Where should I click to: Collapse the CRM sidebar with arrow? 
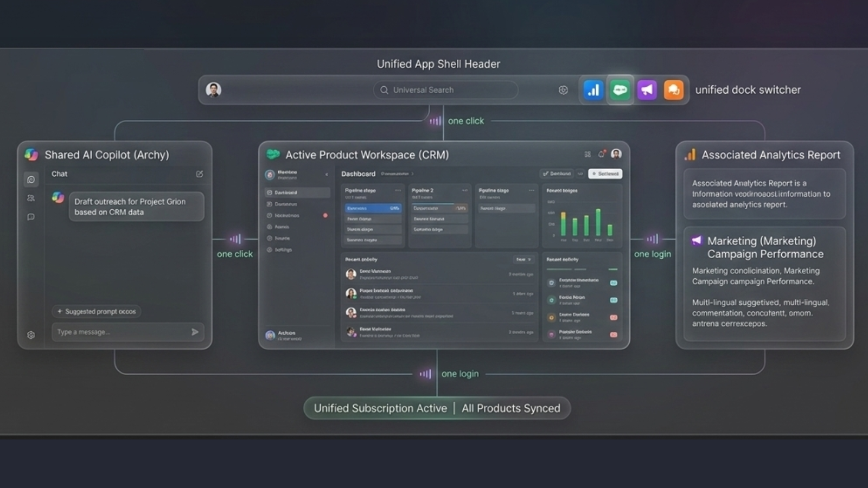pyautogui.click(x=326, y=175)
